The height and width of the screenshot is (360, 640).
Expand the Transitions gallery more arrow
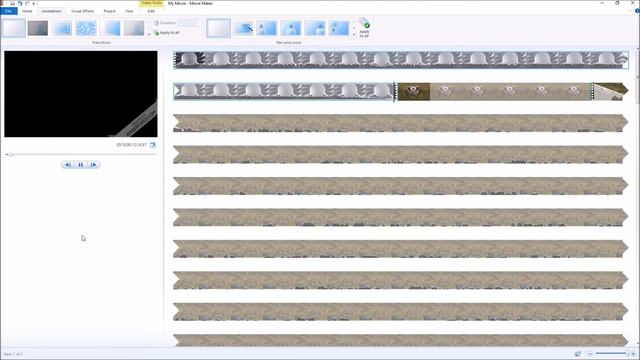[x=149, y=35]
